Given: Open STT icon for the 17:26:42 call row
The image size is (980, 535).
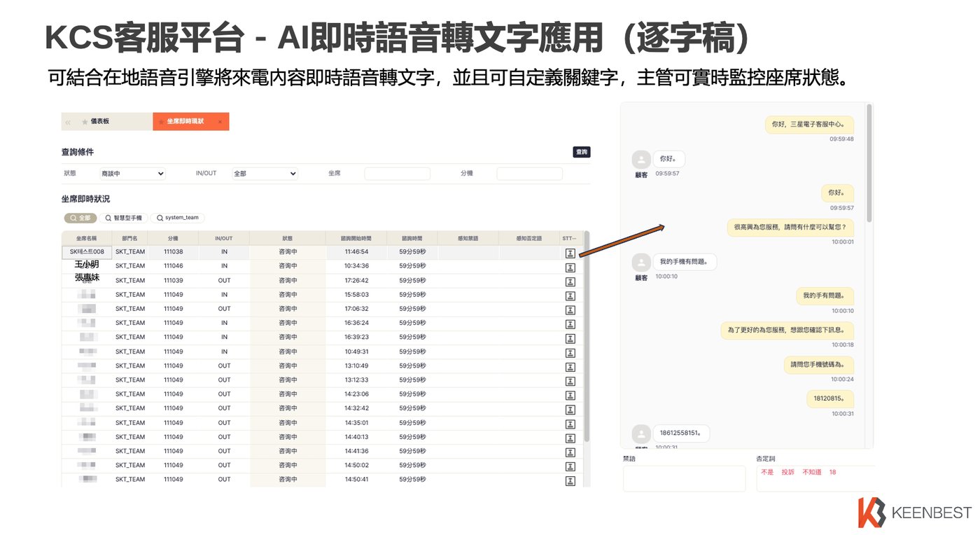Looking at the screenshot, I should point(570,282).
